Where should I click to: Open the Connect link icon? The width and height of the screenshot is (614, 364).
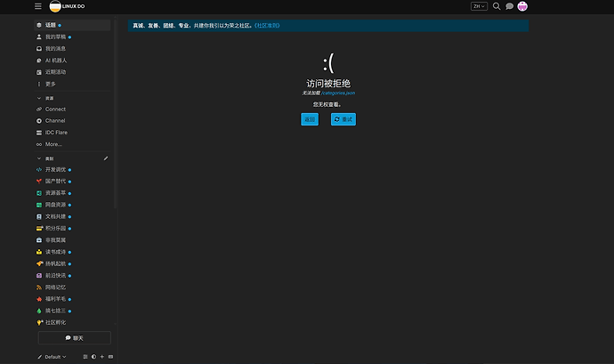click(x=39, y=109)
